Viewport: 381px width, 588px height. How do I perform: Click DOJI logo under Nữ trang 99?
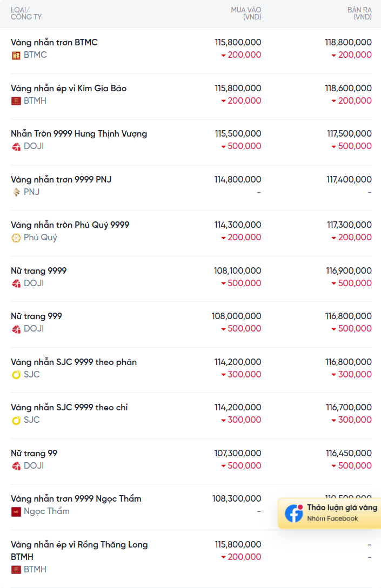pyautogui.click(x=16, y=466)
